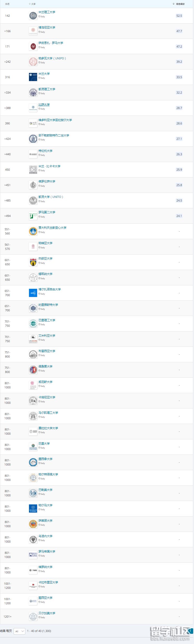The height and width of the screenshot is (644, 194).
Task: Click the 排名 column header
Action: point(7,4)
